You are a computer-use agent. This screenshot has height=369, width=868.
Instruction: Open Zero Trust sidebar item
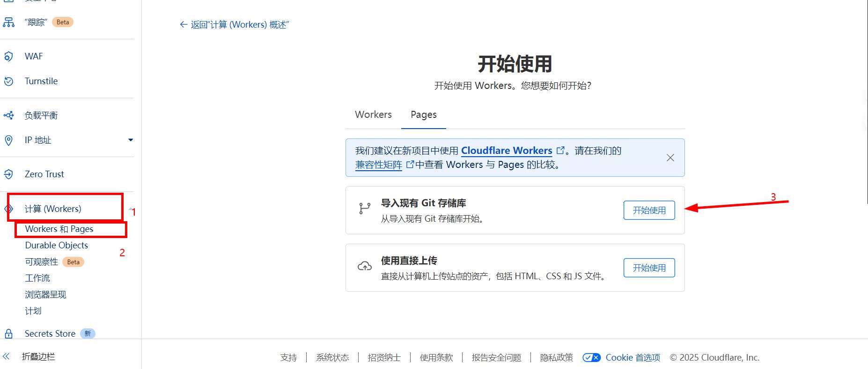[x=44, y=174]
